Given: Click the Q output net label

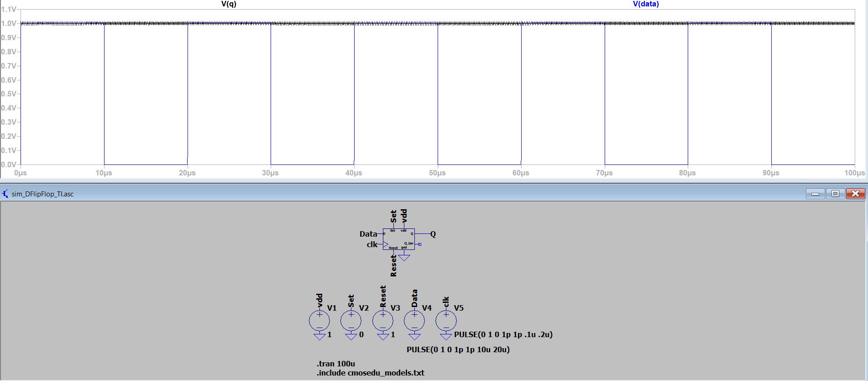Looking at the screenshot, I should [x=433, y=234].
